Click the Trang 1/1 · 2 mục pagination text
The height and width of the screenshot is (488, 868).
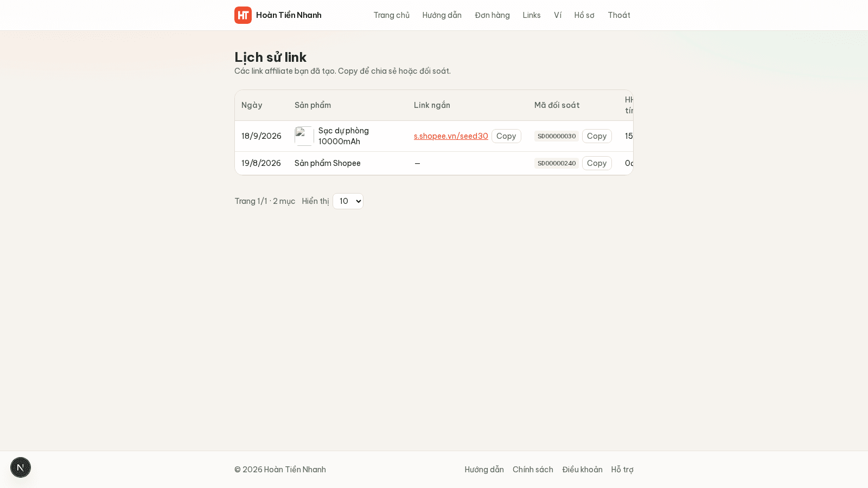coord(265,201)
